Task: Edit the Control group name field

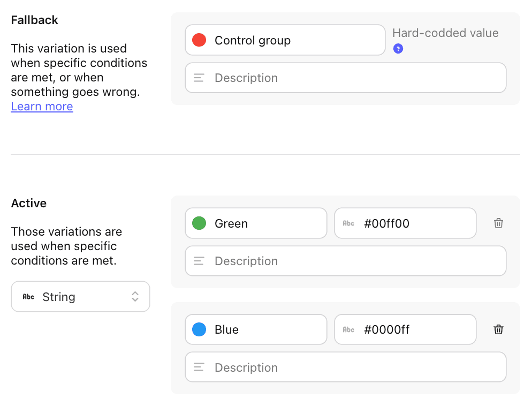Action: coord(294,40)
